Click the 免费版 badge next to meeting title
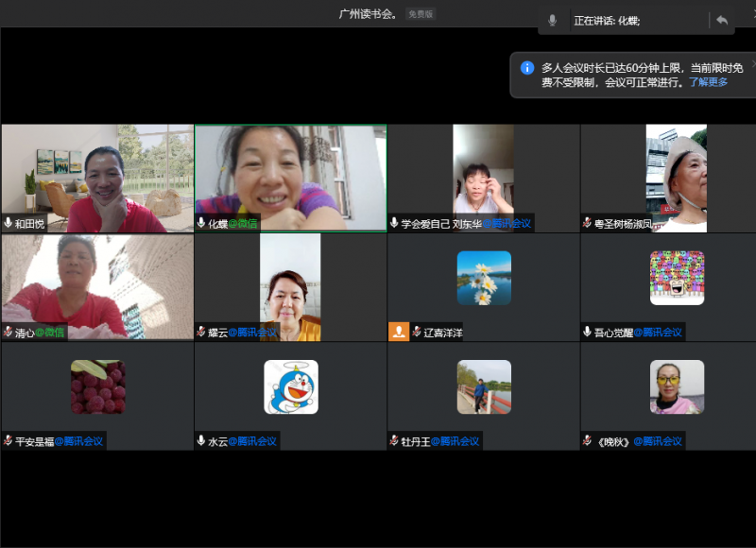 tap(420, 14)
